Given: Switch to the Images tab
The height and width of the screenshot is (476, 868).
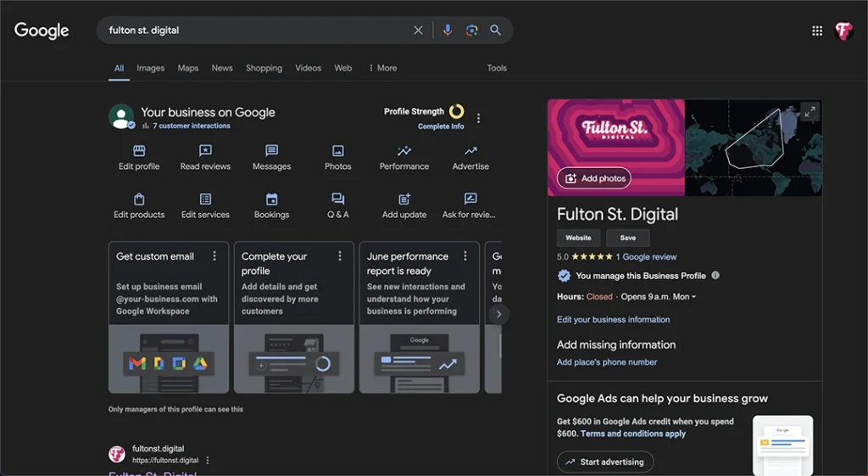Looking at the screenshot, I should pyautogui.click(x=151, y=68).
